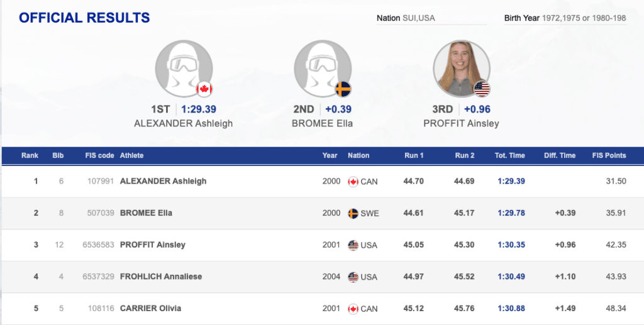
Task: Click Ainsley Proffit's podium photo
Action: pos(462,69)
